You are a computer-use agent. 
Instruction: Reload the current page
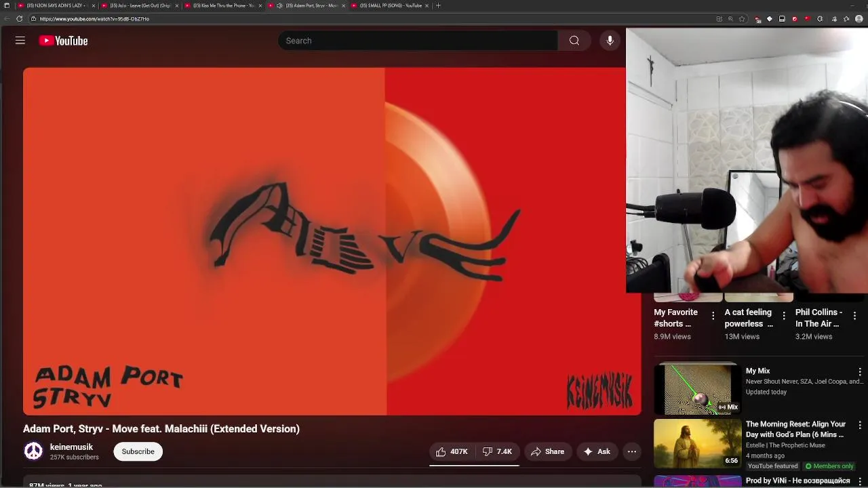tap(19, 19)
